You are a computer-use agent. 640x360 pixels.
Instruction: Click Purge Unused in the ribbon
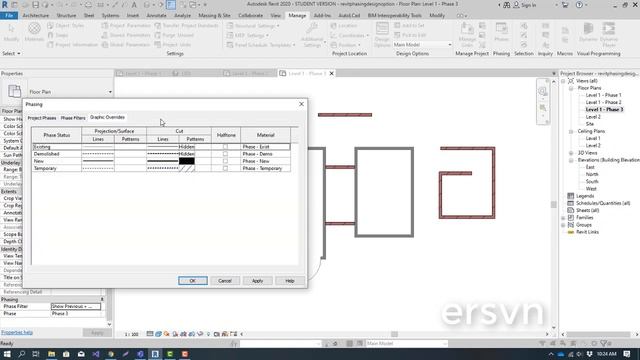[174, 35]
